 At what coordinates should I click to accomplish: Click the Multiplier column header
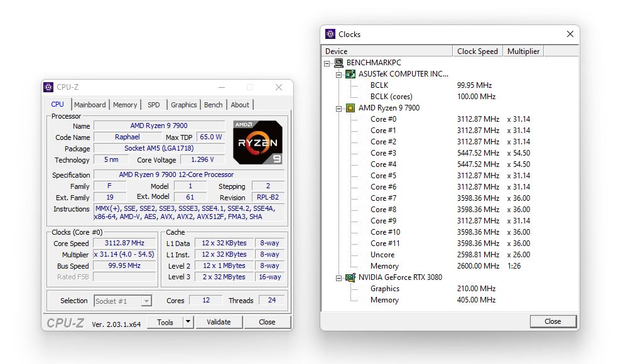click(523, 51)
